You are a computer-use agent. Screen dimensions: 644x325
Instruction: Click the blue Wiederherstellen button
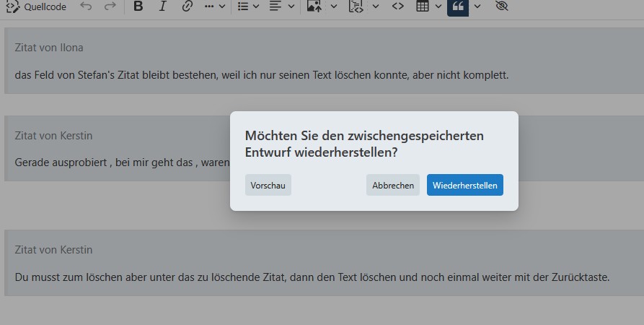pyautogui.click(x=465, y=186)
